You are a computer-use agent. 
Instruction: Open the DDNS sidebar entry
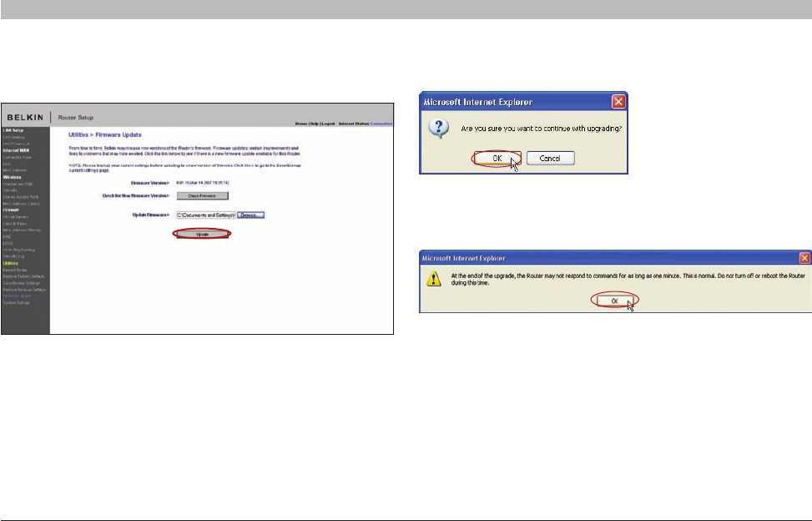point(8,244)
